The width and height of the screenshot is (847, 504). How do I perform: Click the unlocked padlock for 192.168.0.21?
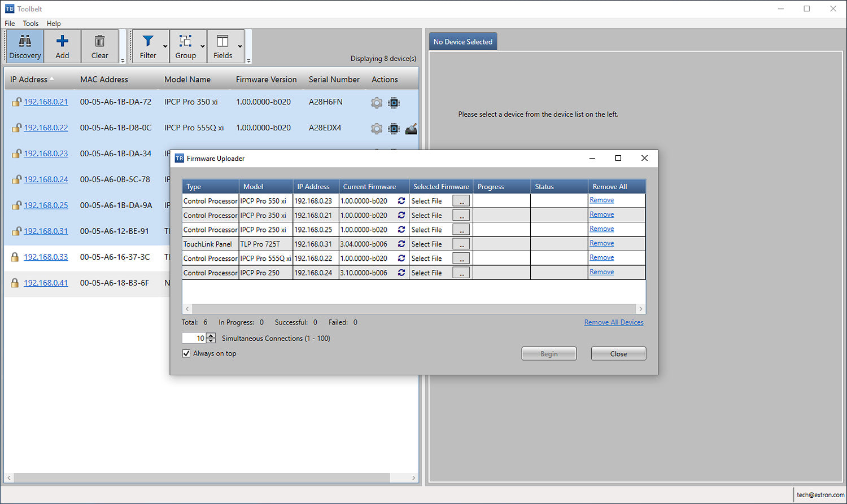[x=16, y=102]
